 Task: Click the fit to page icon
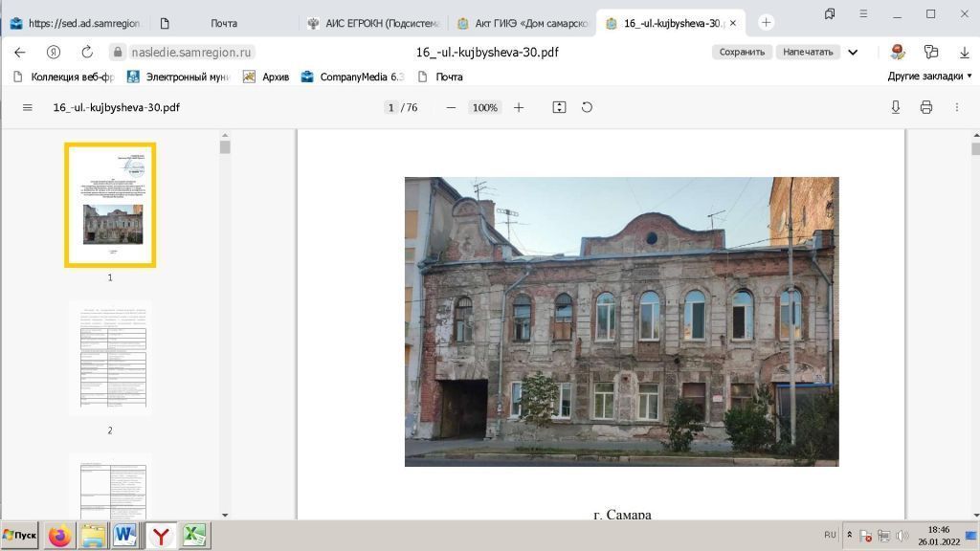click(560, 108)
